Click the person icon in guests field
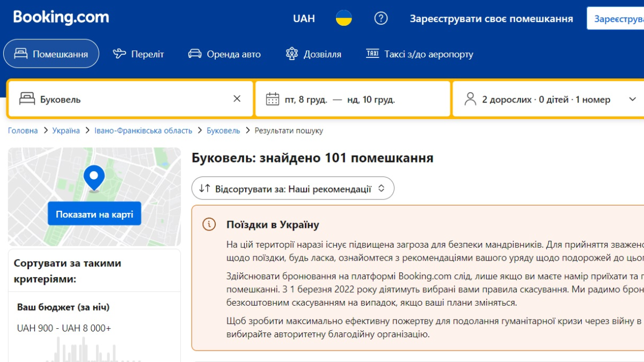The width and height of the screenshot is (644, 362). (x=470, y=99)
